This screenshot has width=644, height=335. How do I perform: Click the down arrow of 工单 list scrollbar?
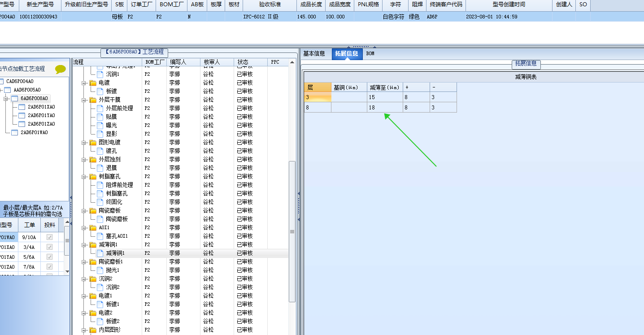(67, 271)
